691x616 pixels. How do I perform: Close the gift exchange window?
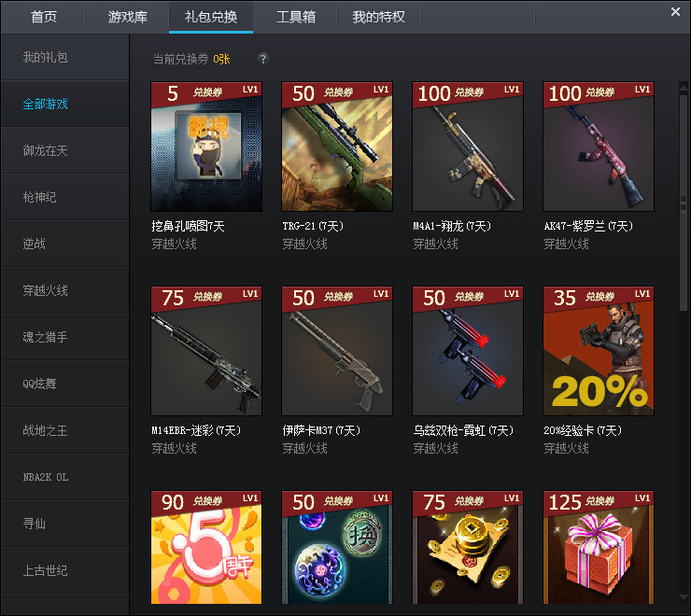675,11
